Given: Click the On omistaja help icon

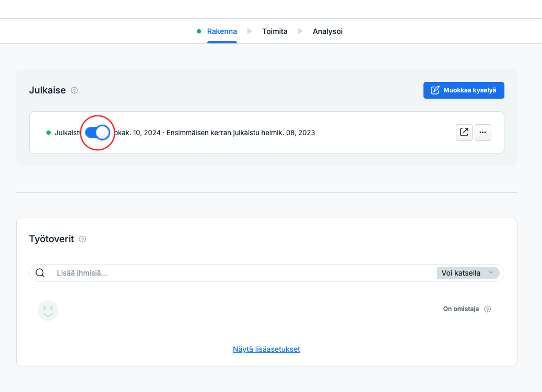Looking at the screenshot, I should click(487, 309).
